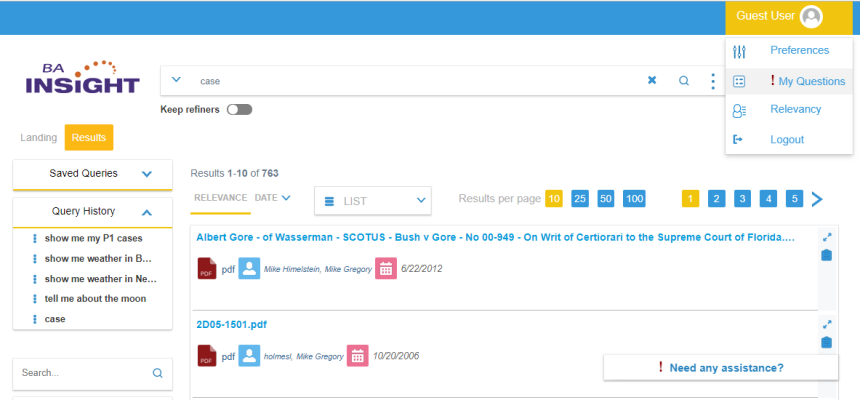Sort by the RELEVANCE tab
The width and height of the screenshot is (860, 400).
click(220, 198)
